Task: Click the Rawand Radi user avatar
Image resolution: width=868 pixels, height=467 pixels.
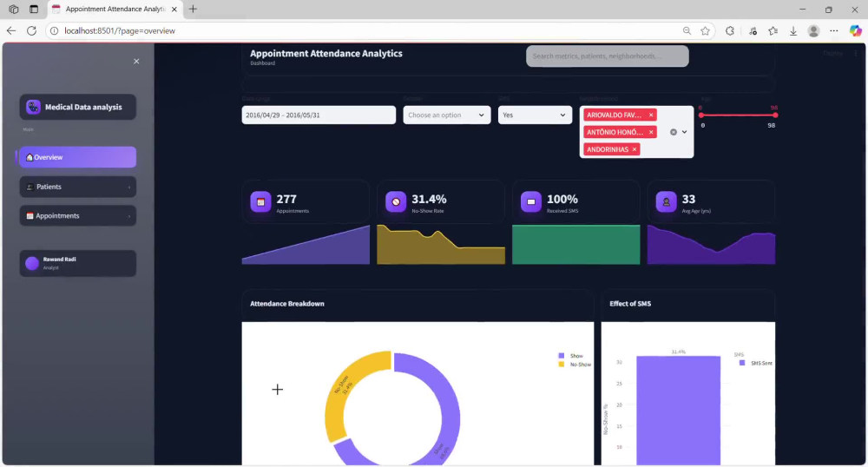Action: coord(32,263)
